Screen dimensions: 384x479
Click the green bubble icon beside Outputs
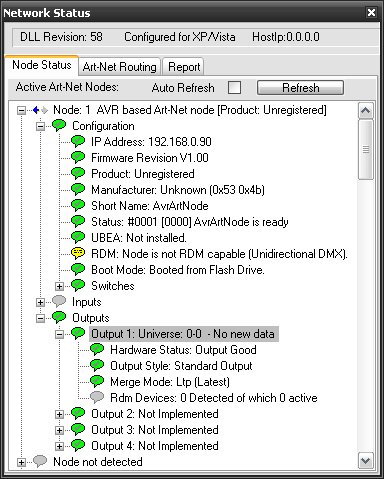[x=59, y=318]
